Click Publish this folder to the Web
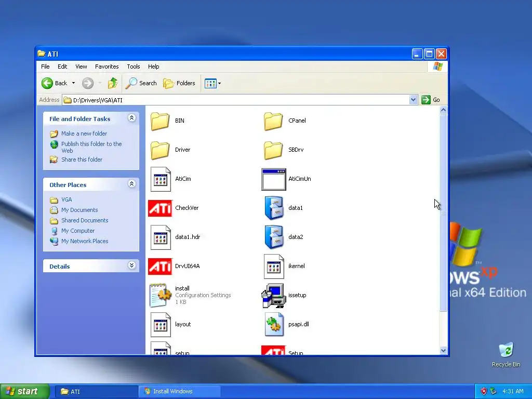The width and height of the screenshot is (532, 399). 91,147
